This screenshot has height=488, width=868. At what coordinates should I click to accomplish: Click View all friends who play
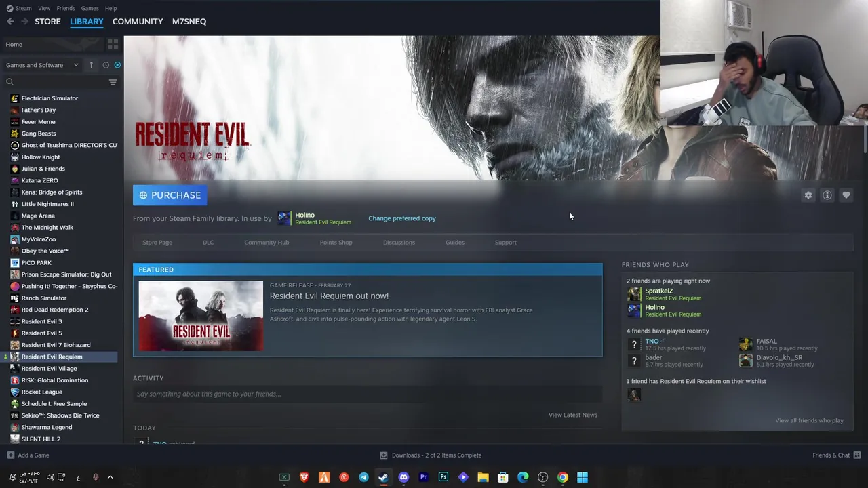809,420
